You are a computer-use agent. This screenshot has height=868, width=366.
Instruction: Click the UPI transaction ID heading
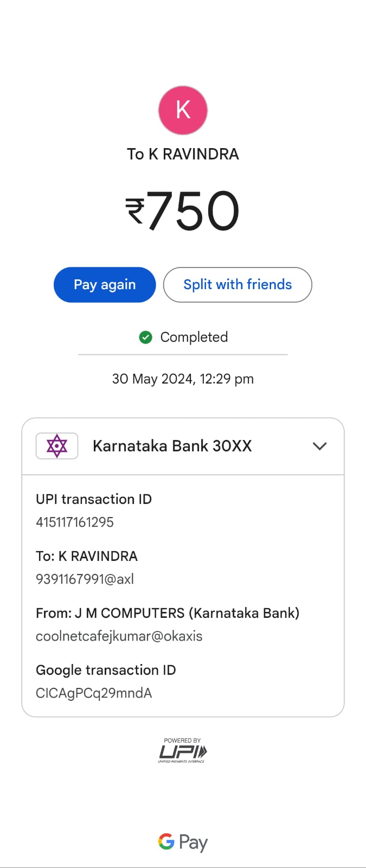94,499
